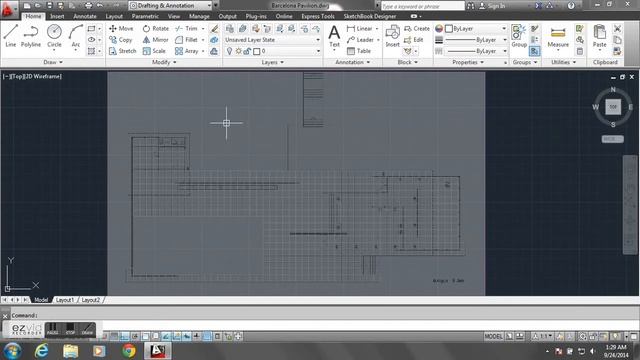Expand the Layers panel
Viewport: 640px width, 360px height.
point(273,62)
